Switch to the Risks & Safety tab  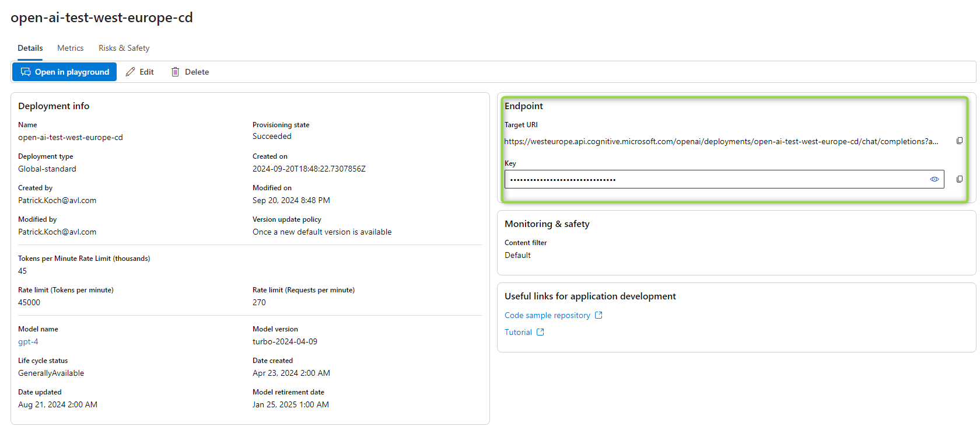click(124, 48)
